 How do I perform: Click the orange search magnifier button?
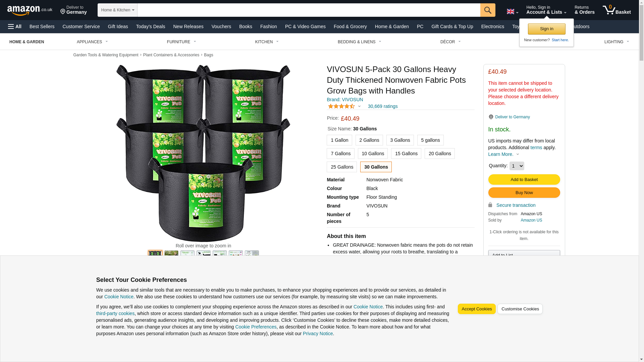tap(488, 10)
